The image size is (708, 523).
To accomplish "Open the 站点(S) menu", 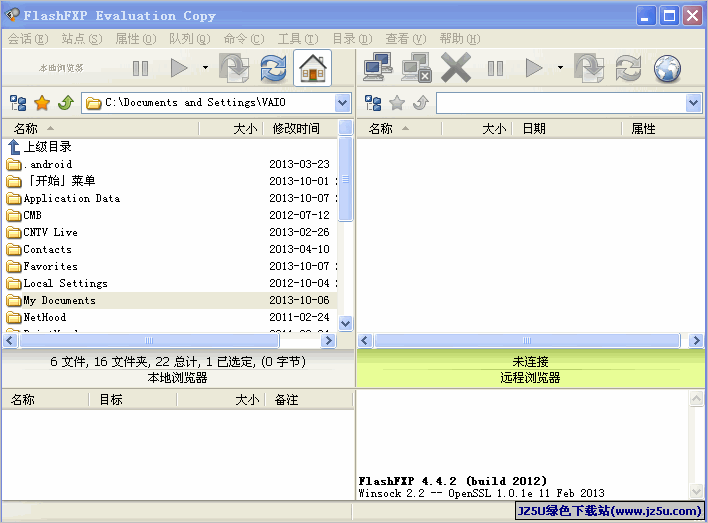I will coord(82,39).
